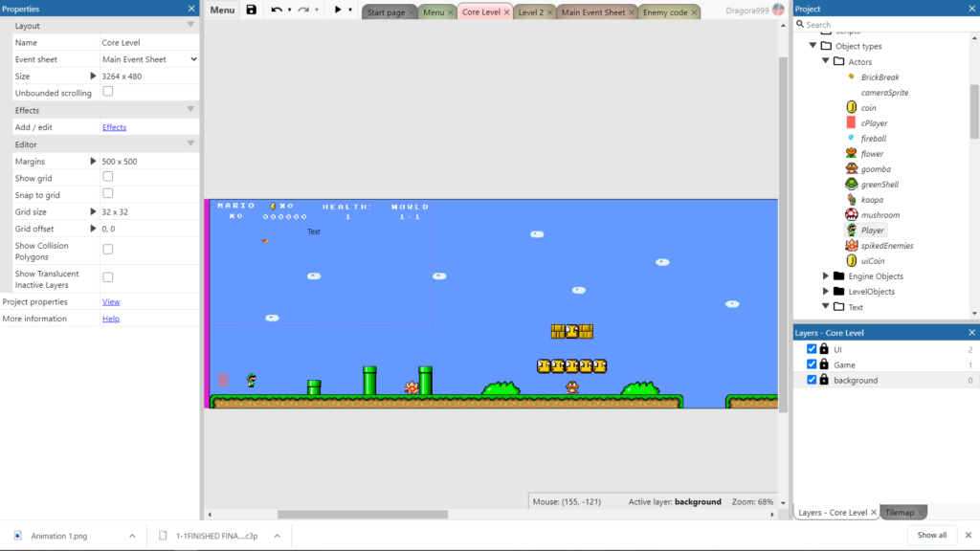Redo the last undone action

303,10
